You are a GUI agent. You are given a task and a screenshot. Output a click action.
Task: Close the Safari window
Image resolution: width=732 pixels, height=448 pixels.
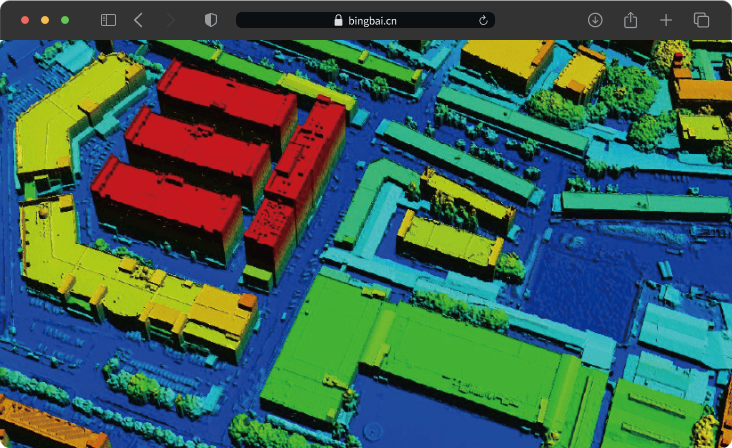tap(25, 20)
